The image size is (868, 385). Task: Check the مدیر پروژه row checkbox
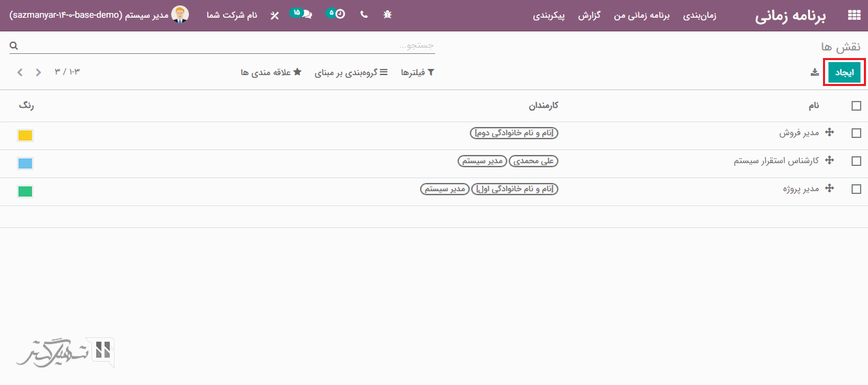pos(856,189)
